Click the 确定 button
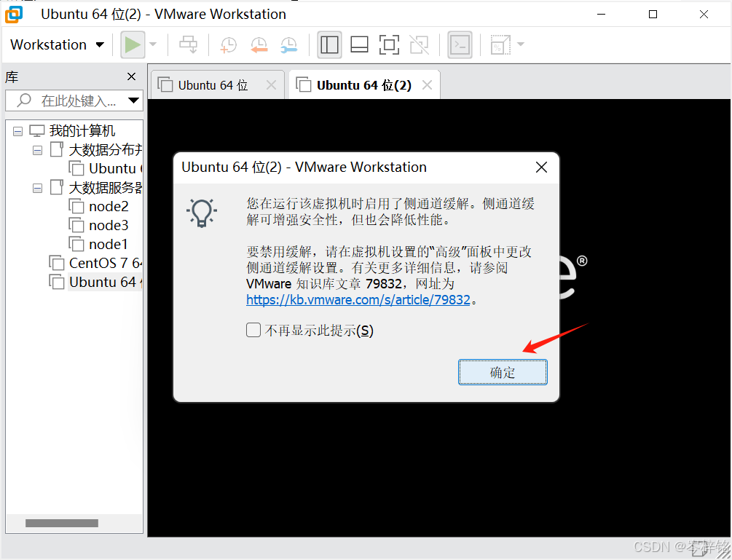The image size is (732, 560). coord(503,372)
